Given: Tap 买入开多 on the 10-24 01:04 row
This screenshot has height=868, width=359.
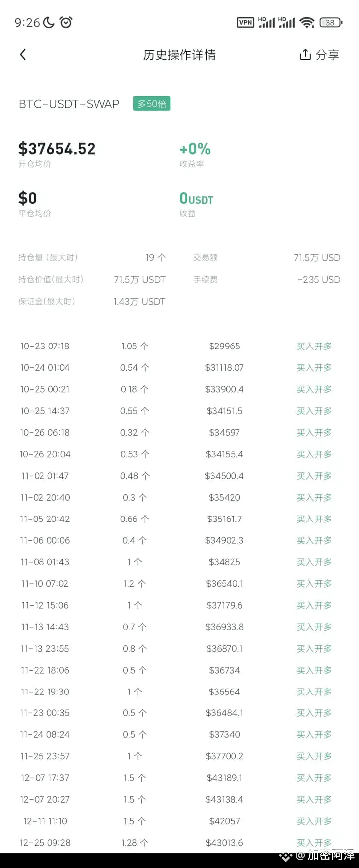Looking at the screenshot, I should (x=314, y=368).
